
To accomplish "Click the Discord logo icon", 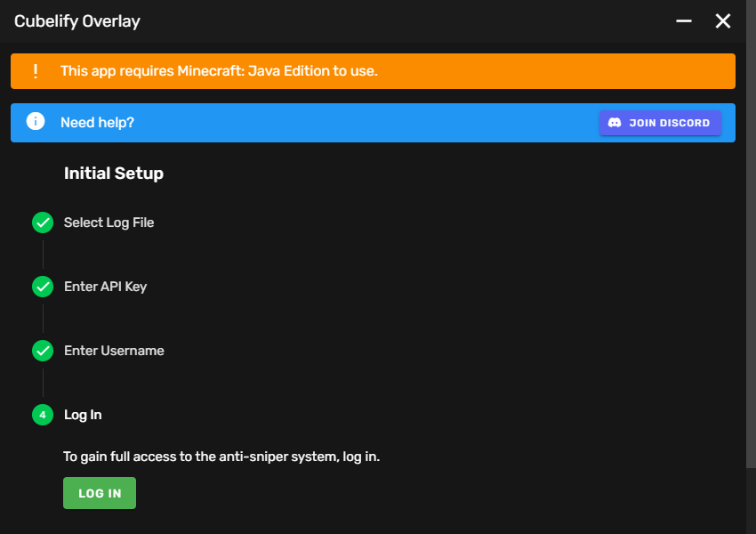I will point(615,123).
